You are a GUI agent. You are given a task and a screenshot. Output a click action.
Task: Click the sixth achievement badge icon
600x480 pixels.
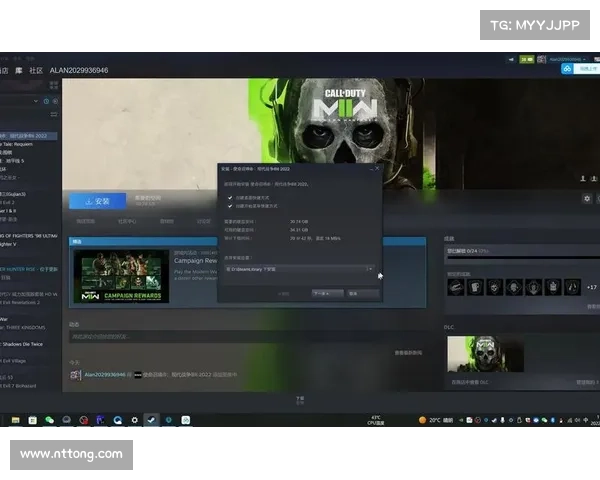click(x=553, y=287)
